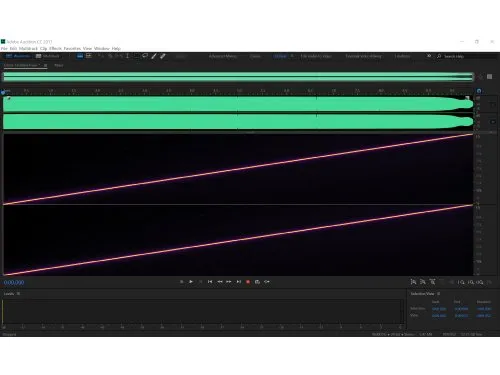This screenshot has height=375, width=500.
Task: Select the Time Selection tool
Action: (127, 56)
